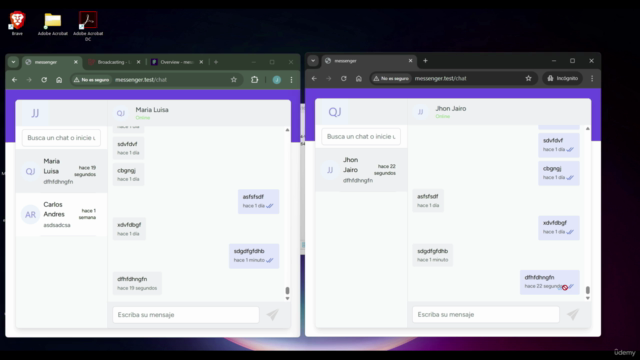Select 'sdvfdvf' message in left chat
The height and width of the screenshot is (360, 640).
(128, 148)
